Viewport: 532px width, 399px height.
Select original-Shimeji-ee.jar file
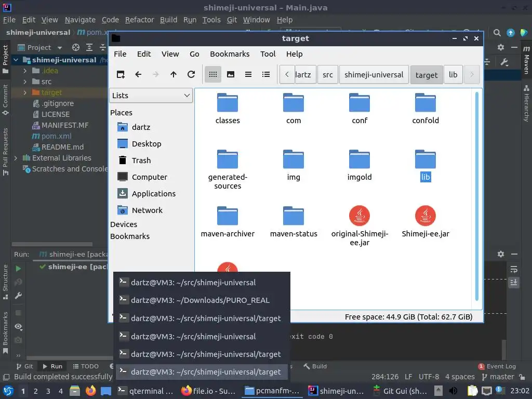360,227
